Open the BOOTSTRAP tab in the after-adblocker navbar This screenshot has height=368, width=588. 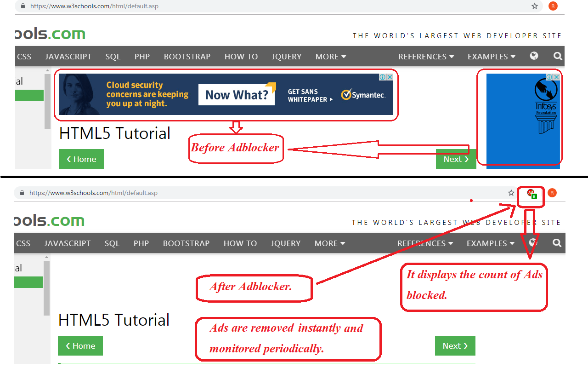tap(187, 243)
